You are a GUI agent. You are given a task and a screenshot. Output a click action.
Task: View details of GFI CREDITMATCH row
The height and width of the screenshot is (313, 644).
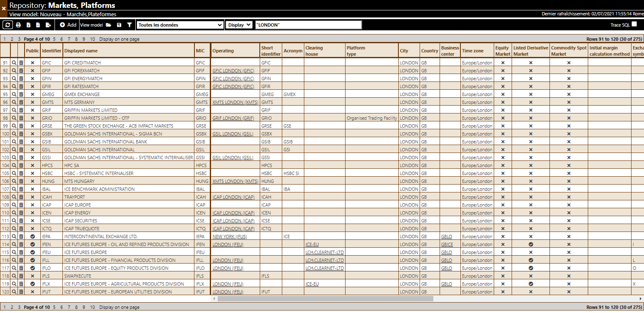14,63
